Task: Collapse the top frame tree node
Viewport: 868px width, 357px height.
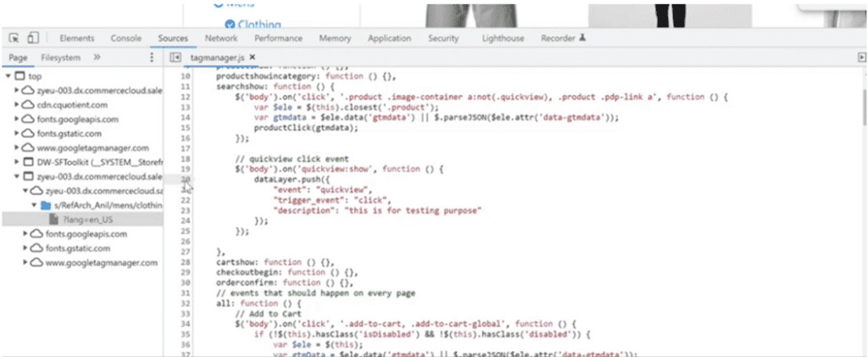Action: 8,75
